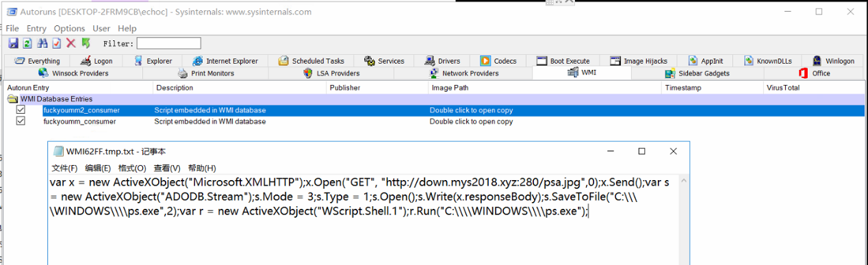Screen dimensions: 868x265
Task: Uncheck the fuckyoumm2_consumer entry checkbox
Action: click(21, 110)
